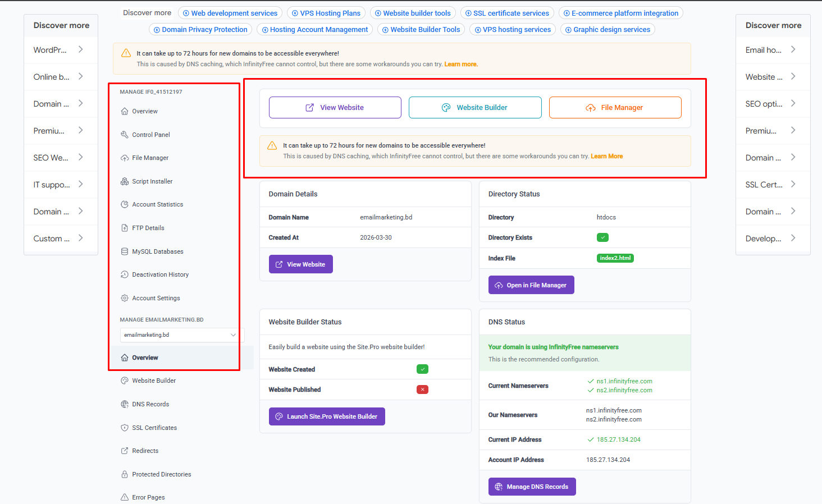Expand the WordPr... item chevron in left panel
The image size is (822, 504).
click(81, 49)
